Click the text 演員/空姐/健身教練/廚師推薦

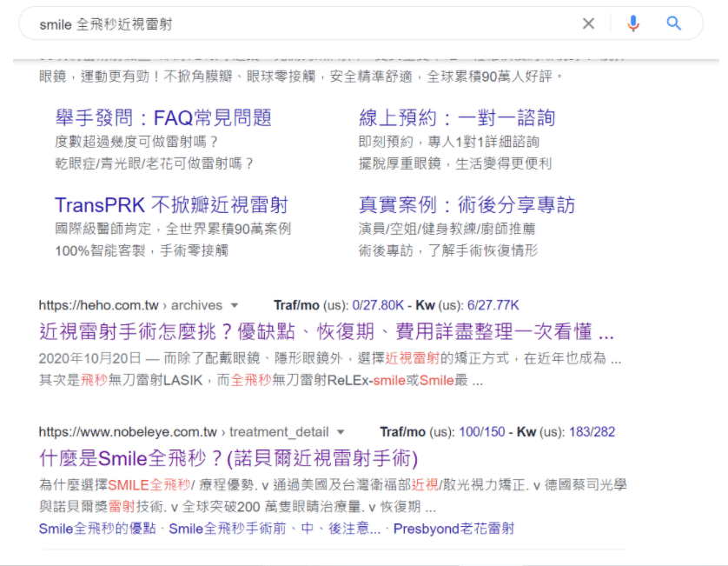pyautogui.click(x=447, y=229)
